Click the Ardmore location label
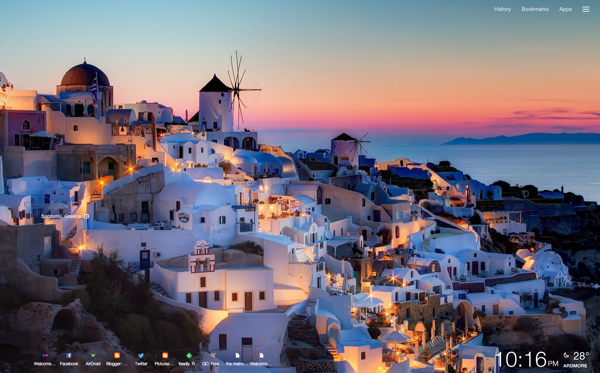Viewport: 600px width, 373px height. (x=575, y=366)
